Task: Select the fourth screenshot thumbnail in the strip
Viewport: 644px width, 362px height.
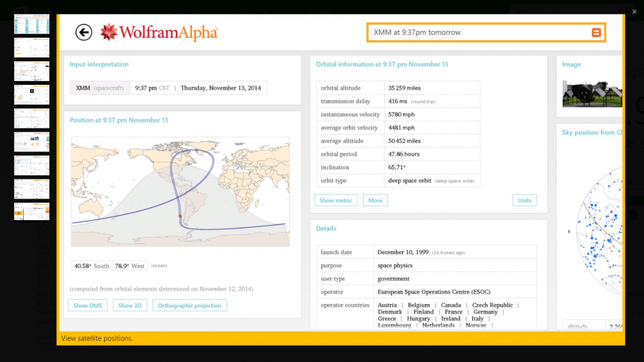Action: [32, 95]
